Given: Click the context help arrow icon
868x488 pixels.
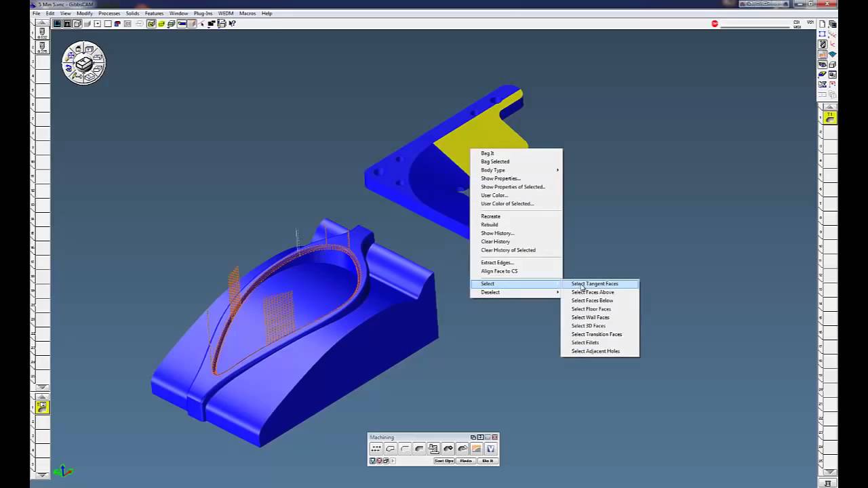Looking at the screenshot, I should 232,24.
